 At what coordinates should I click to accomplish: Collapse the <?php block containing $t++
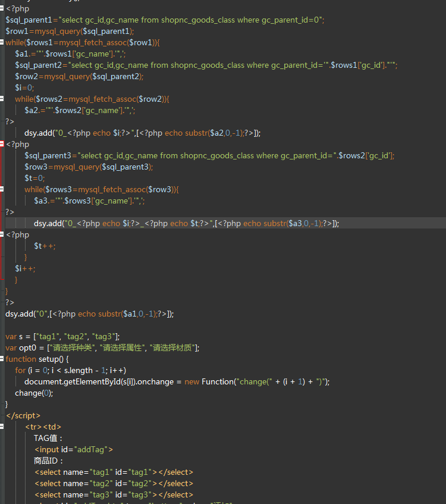pos(2,234)
